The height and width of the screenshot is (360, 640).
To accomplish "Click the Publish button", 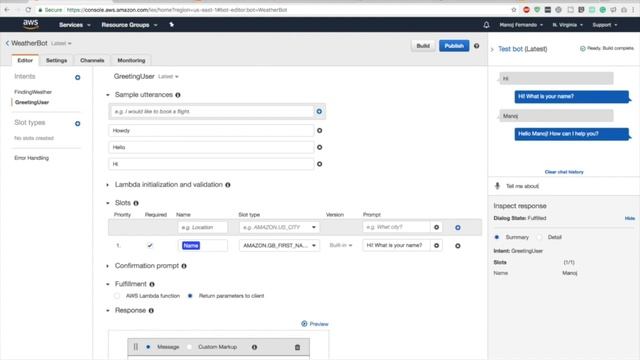I will (x=454, y=46).
